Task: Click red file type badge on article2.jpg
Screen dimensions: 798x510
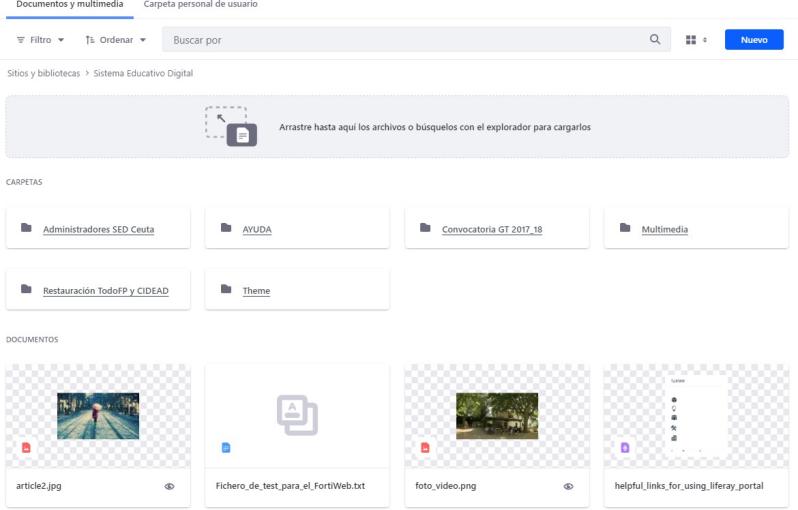Action: point(26,447)
